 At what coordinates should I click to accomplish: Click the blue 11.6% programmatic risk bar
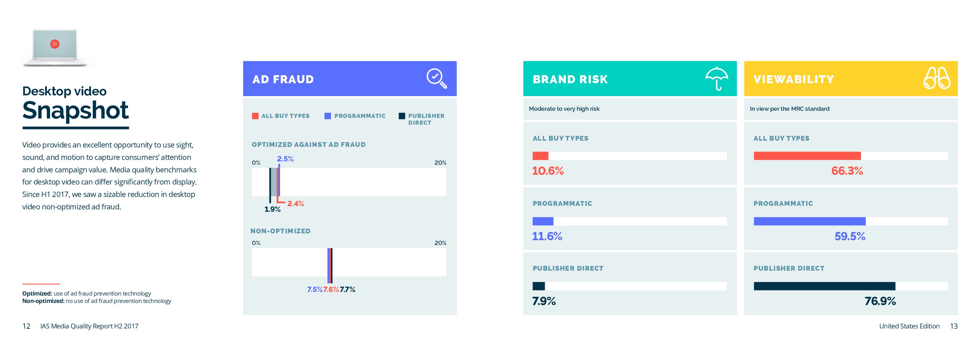tap(543, 222)
